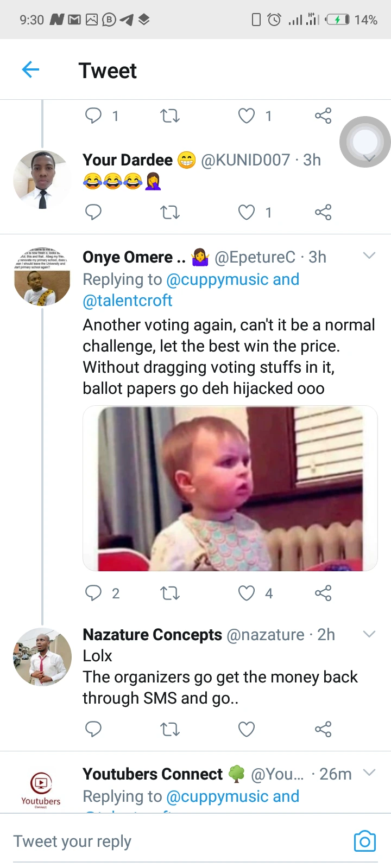Viewport: 391px width, 868px height.
Task: Open chevron menu on Nazature Concepts' tweet
Action: click(x=369, y=634)
